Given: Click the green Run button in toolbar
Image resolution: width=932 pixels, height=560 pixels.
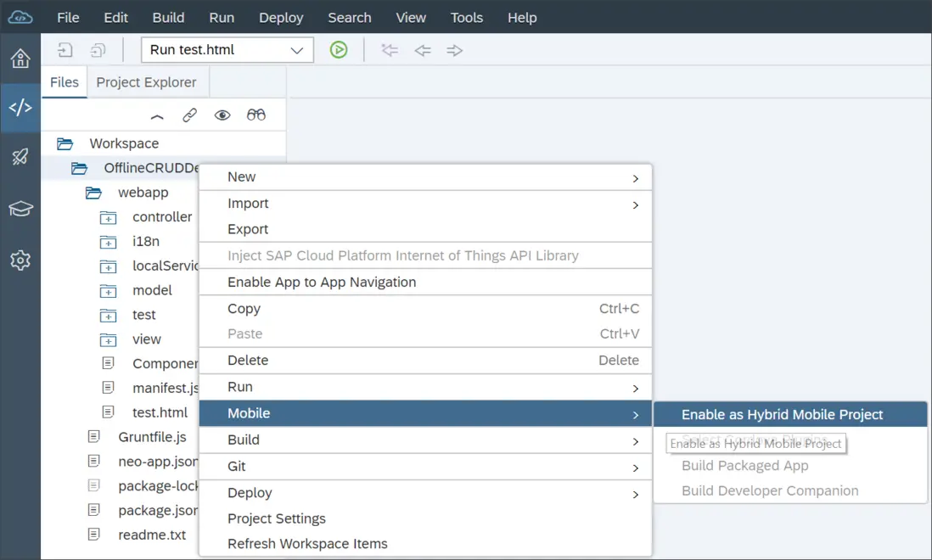Looking at the screenshot, I should click(339, 50).
